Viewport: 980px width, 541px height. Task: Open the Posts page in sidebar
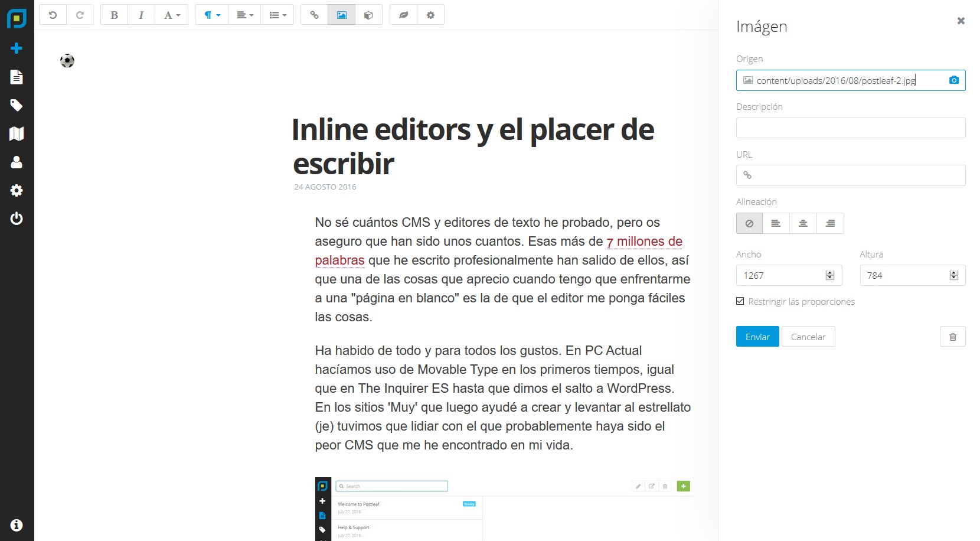coord(17,77)
